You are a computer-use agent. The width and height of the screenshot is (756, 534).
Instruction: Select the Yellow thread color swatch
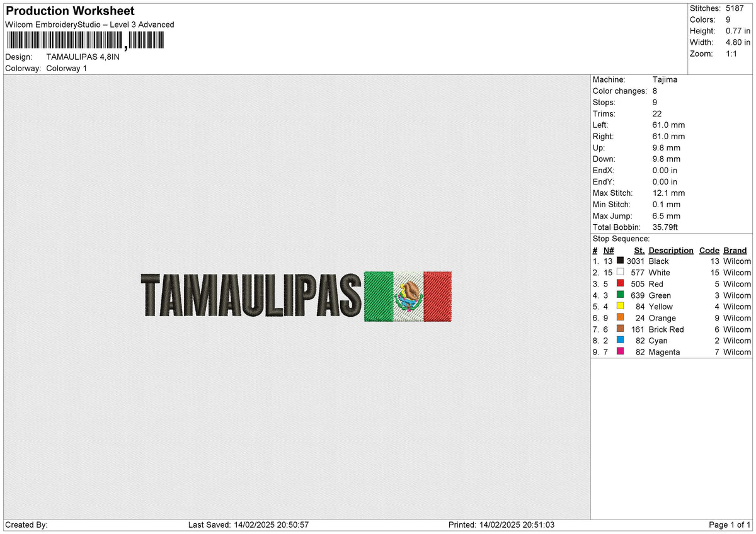(x=621, y=306)
